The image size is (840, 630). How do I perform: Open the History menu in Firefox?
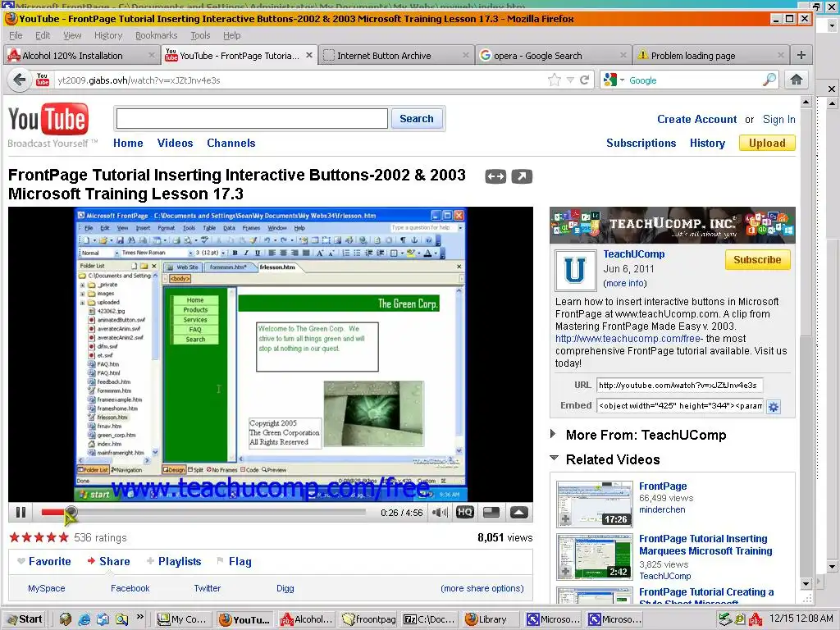click(x=108, y=35)
